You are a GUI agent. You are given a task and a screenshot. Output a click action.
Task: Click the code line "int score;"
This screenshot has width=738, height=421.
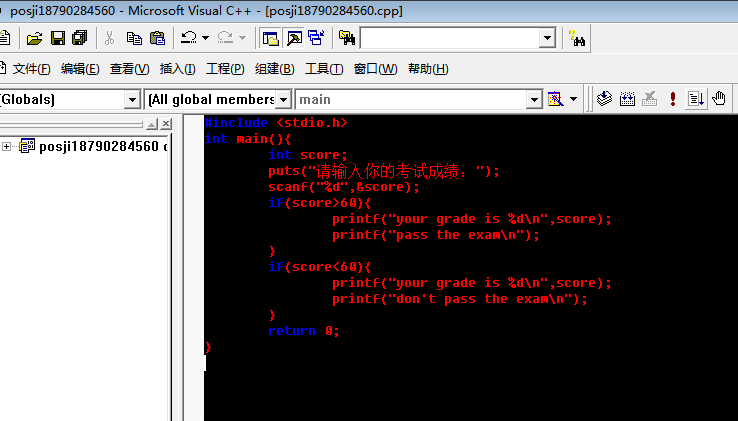tap(307, 155)
